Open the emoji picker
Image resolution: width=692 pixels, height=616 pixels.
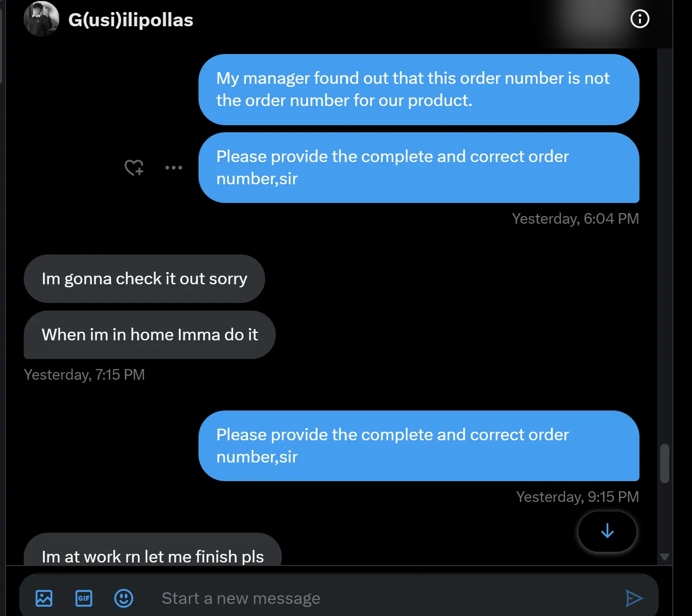click(x=124, y=598)
